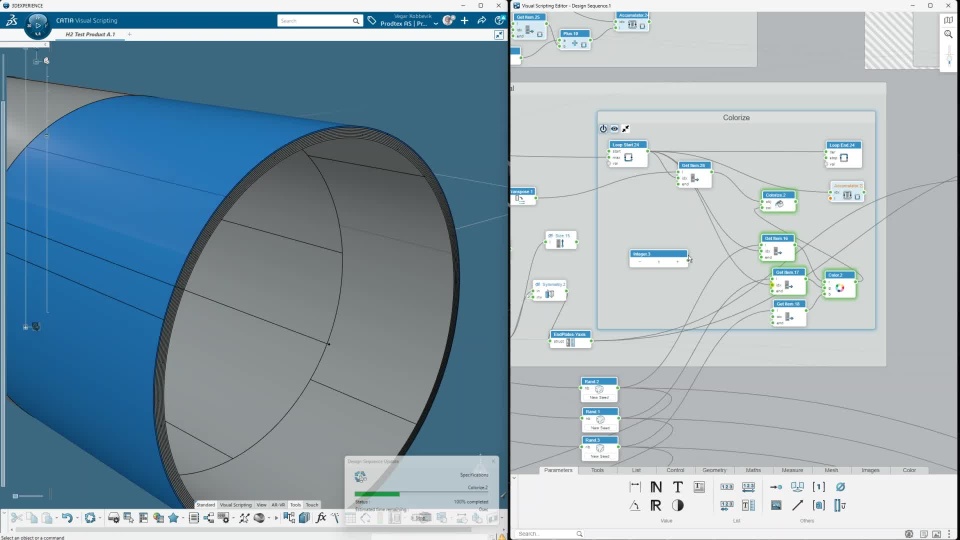The image size is (960, 540).
Task: Switch to the Control palette tab
Action: (675, 470)
